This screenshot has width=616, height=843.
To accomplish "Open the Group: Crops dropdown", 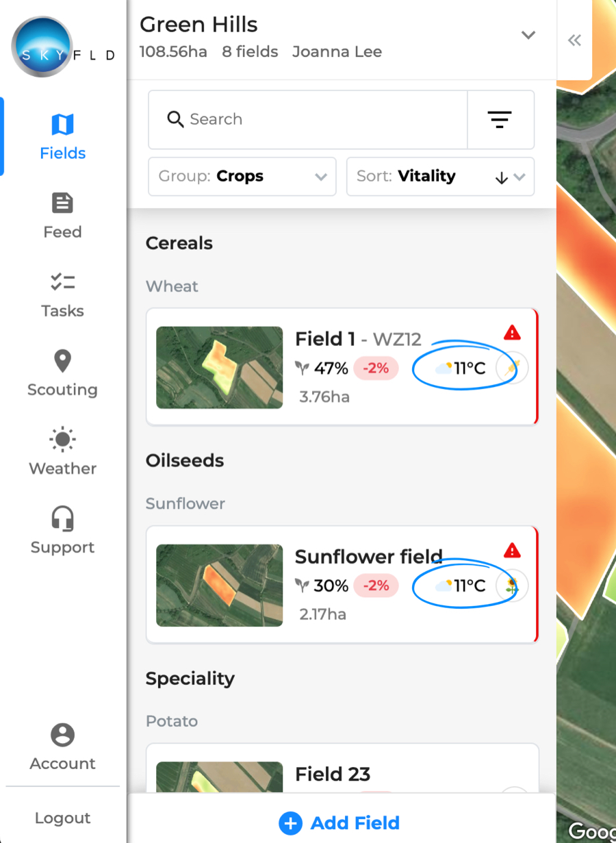I will point(242,177).
